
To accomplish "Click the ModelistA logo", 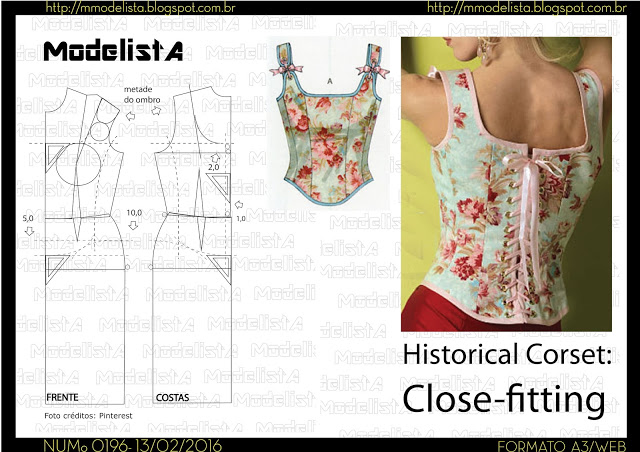I will [x=112, y=51].
